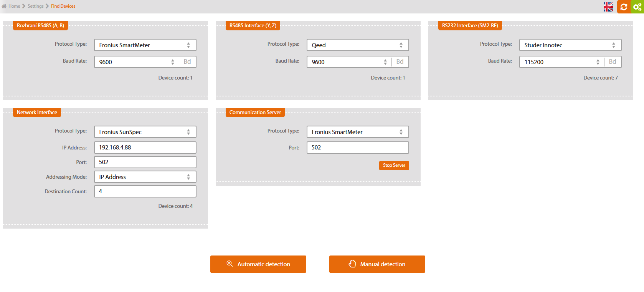The height and width of the screenshot is (292, 644).
Task: Click the Home icon in breadcrumb
Action: coord(4,6)
